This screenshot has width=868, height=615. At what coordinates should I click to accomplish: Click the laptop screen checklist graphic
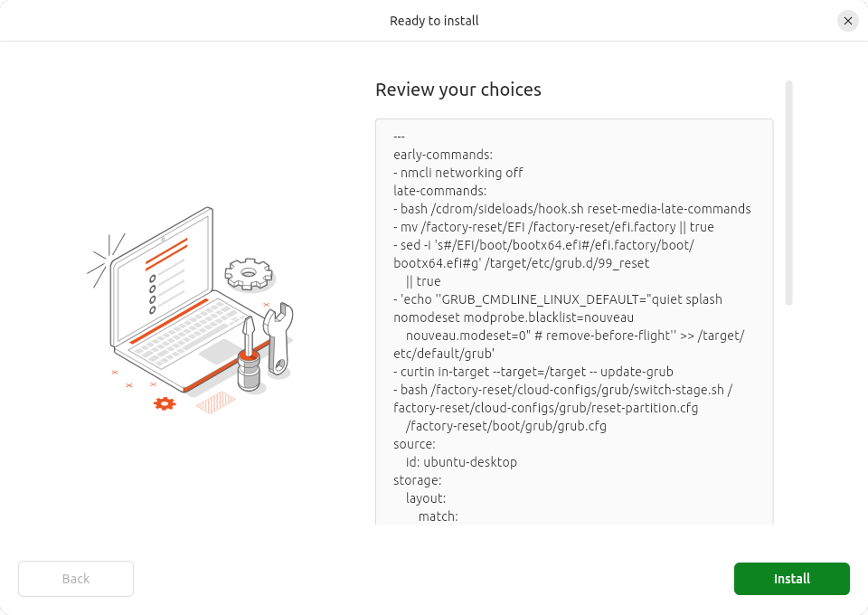[x=165, y=276]
